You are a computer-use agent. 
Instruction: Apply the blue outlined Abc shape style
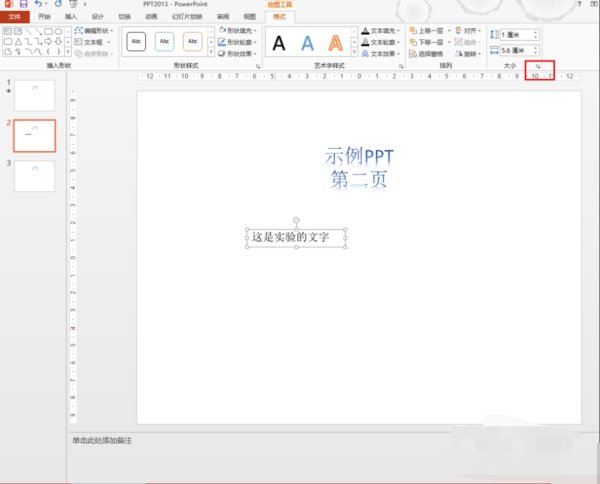(164, 41)
